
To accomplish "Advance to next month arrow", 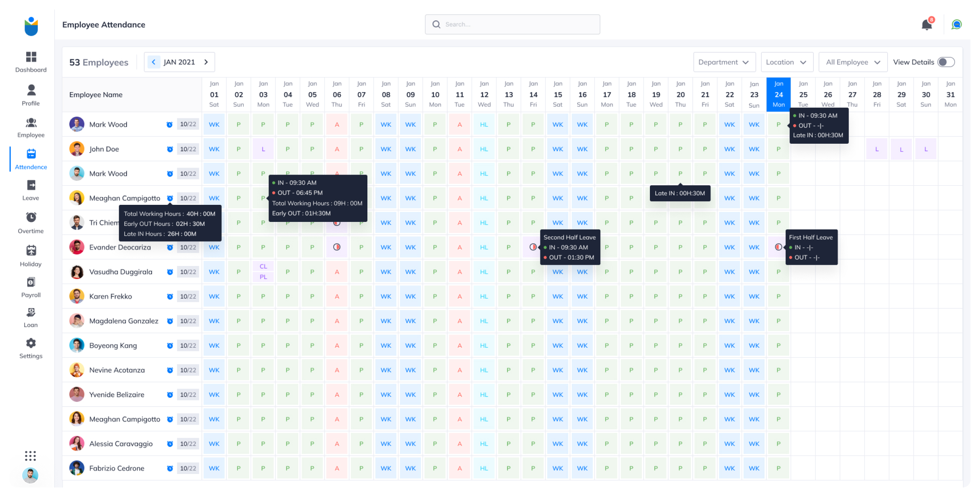I will [x=206, y=62].
